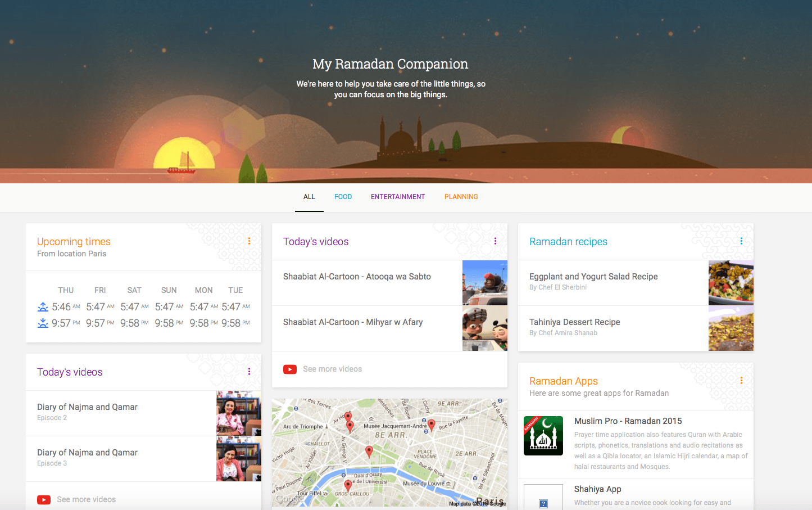Click the sunrise icon in Upcoming times
The height and width of the screenshot is (510, 812).
click(x=43, y=307)
